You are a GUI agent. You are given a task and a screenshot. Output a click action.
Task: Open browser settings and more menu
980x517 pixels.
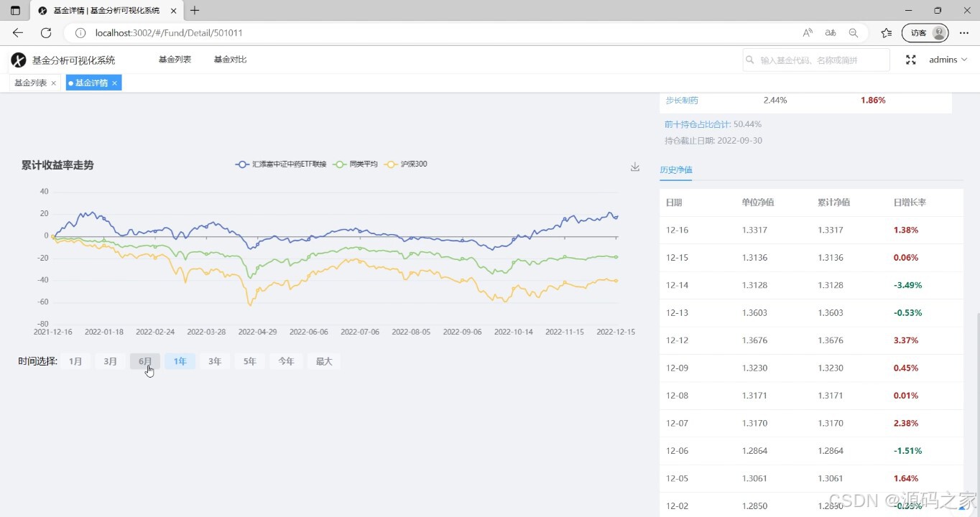coord(964,33)
